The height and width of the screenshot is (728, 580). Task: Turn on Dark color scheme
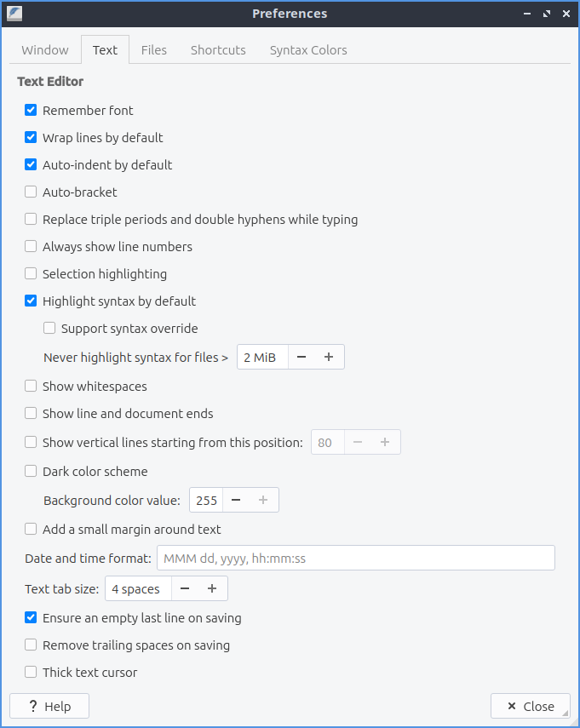[32, 472]
